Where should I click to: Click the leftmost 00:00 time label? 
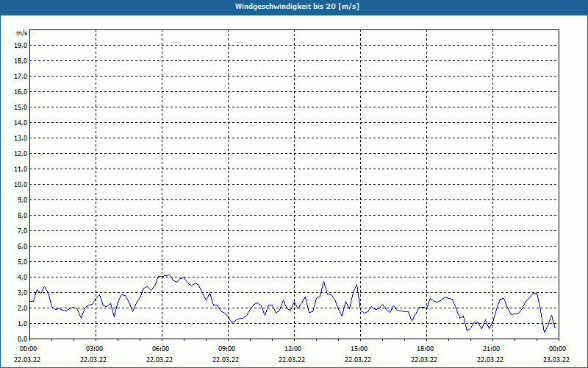[x=28, y=349]
